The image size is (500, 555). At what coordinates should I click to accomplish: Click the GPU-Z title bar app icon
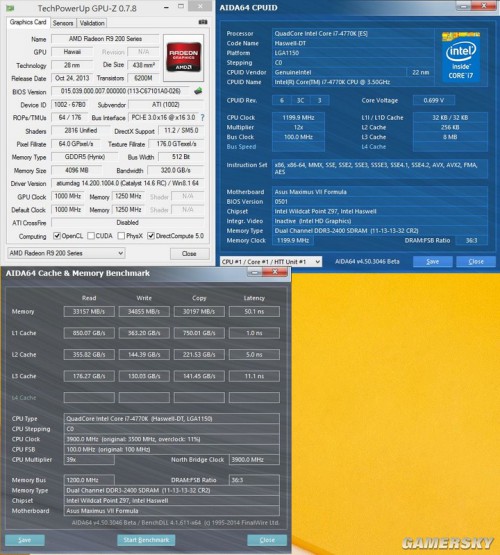[11, 8]
